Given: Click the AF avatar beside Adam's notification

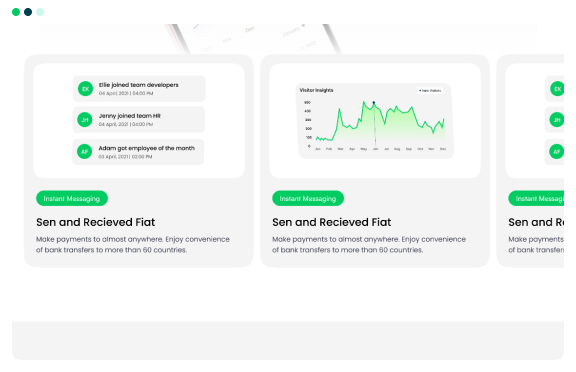Looking at the screenshot, I should pos(84,152).
